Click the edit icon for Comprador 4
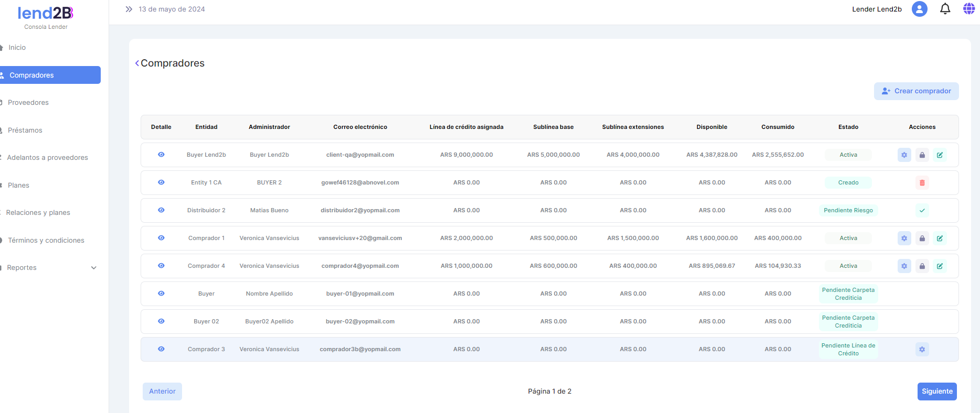The width and height of the screenshot is (980, 413). [x=940, y=266]
